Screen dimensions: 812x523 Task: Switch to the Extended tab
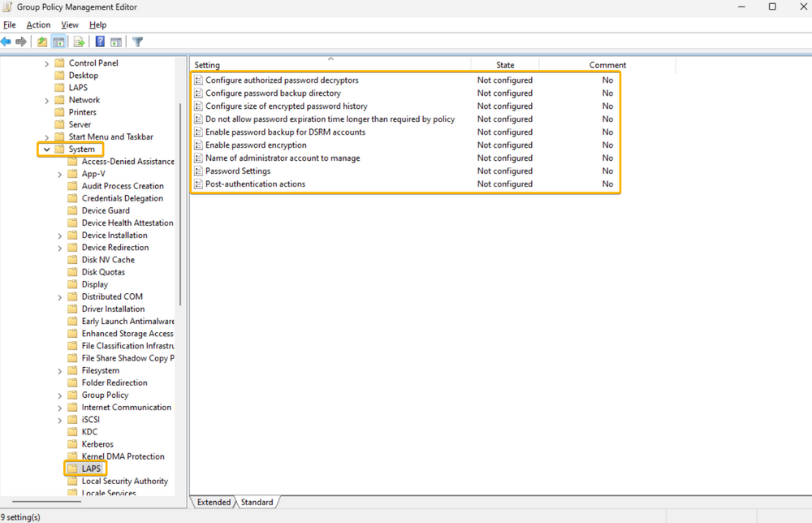point(214,502)
